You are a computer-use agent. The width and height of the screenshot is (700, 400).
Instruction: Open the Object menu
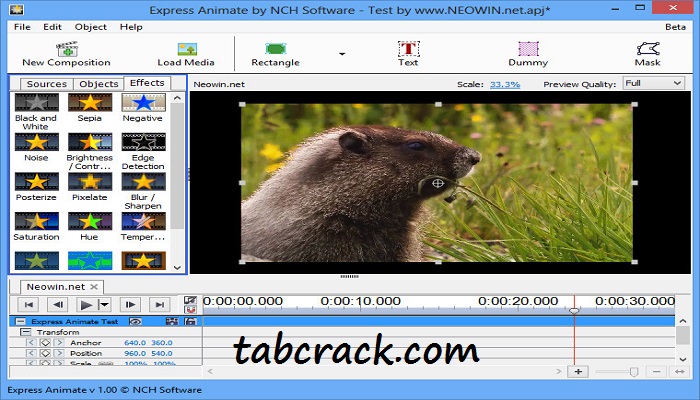[91, 27]
